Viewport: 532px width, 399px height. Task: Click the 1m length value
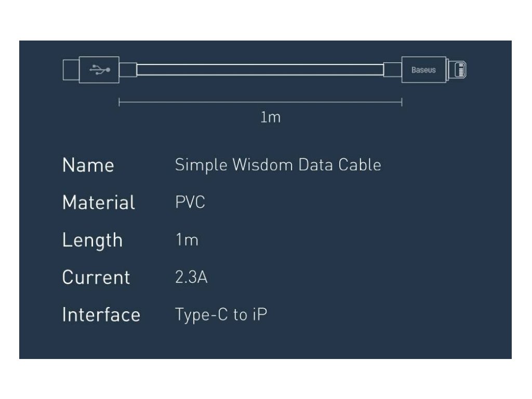(x=187, y=240)
